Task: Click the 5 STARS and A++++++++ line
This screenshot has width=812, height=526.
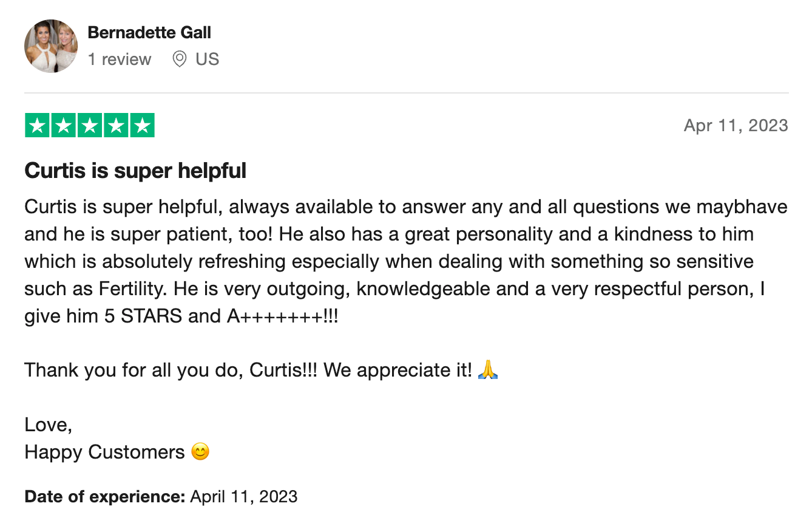Action: click(181, 316)
